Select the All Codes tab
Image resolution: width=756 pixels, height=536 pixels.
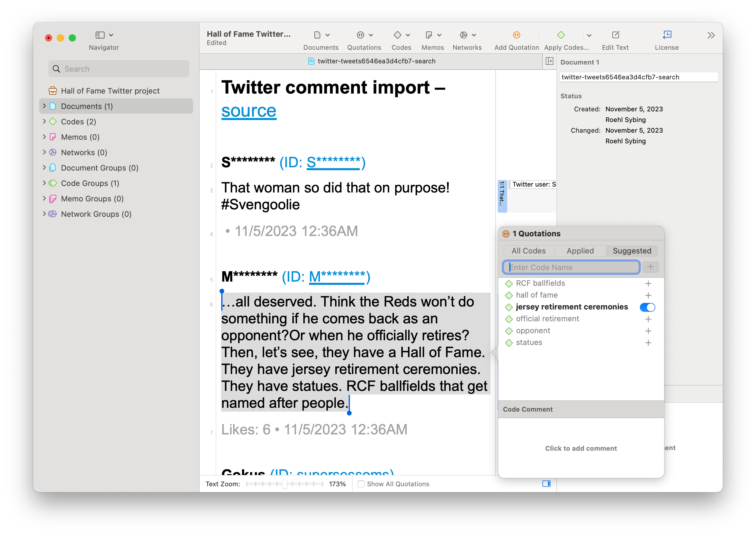pyautogui.click(x=528, y=251)
